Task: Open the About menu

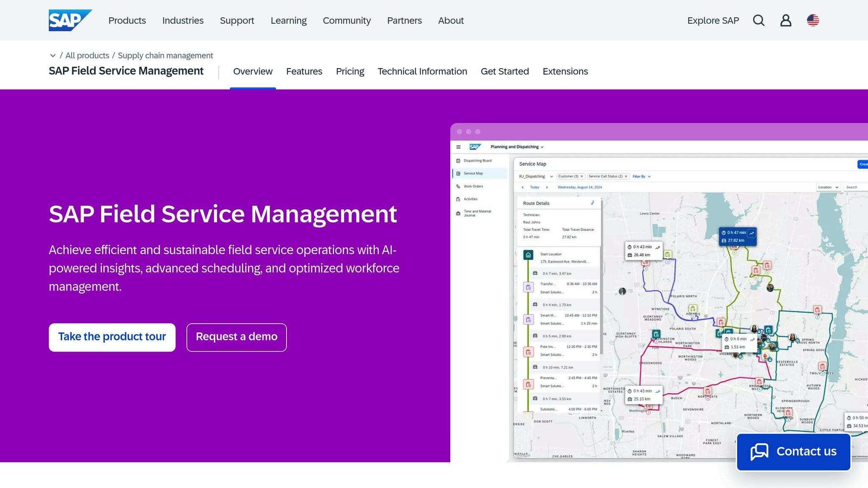Action: (451, 20)
